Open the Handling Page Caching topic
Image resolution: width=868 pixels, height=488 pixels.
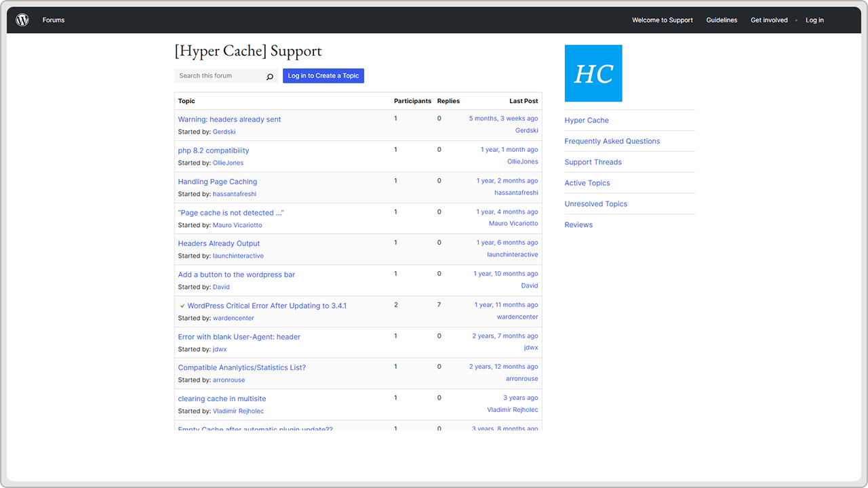click(218, 182)
